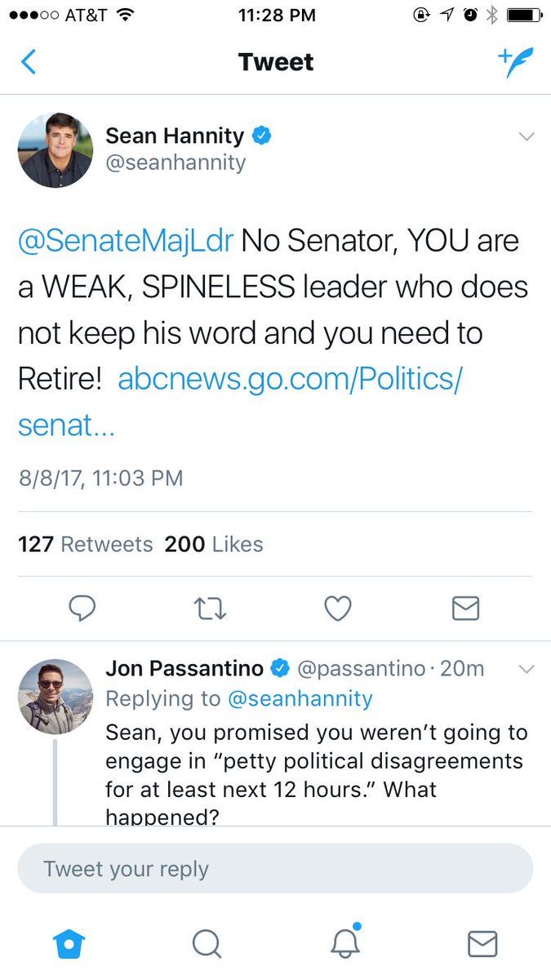Screen dimensions: 551x980
Task: Open Sean Hannity's profile picture
Action: coord(56,150)
